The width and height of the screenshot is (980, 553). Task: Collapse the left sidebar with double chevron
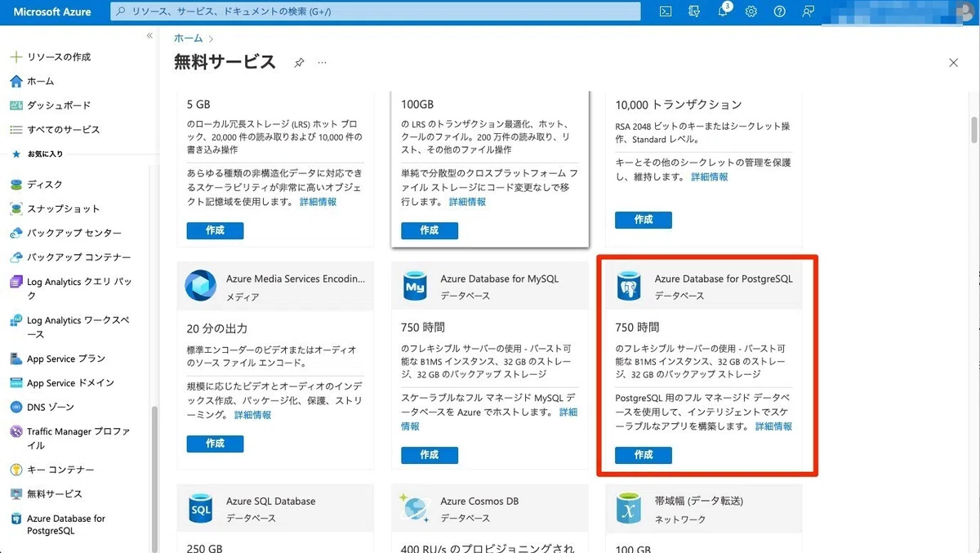[x=149, y=36]
